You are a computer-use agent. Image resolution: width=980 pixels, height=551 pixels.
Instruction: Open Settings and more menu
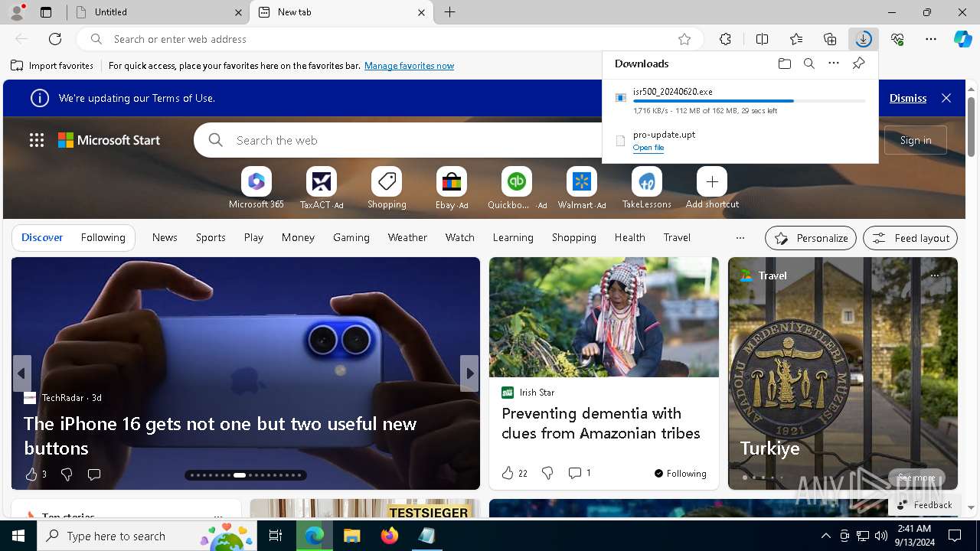(931, 39)
